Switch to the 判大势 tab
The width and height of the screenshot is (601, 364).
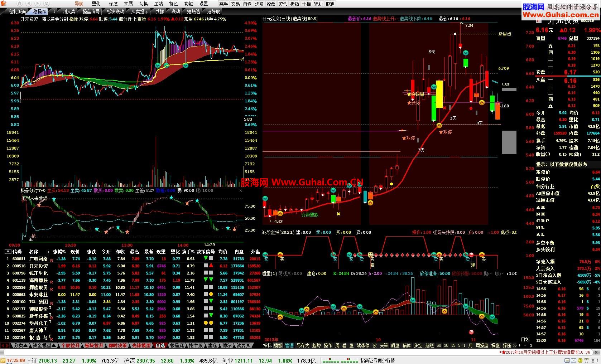[x=69, y=11]
